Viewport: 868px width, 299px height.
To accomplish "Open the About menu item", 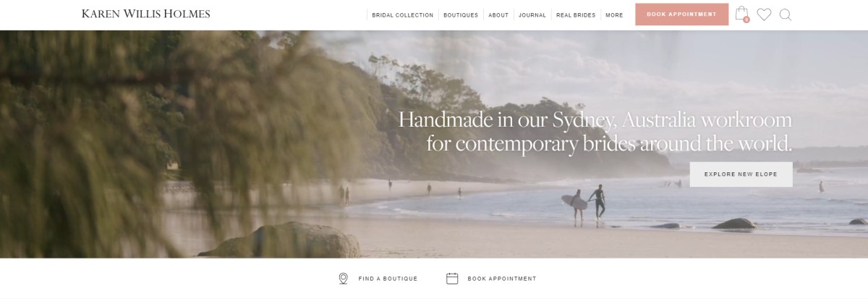I will point(498,15).
